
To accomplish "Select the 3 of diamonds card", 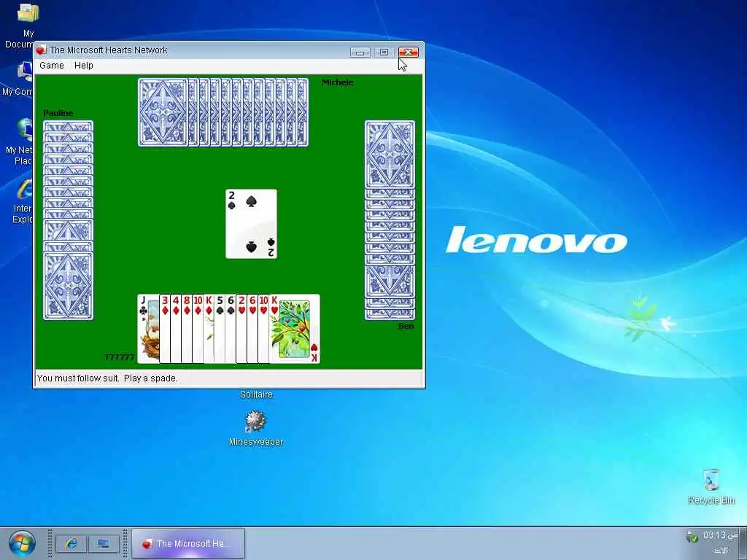I will pyautogui.click(x=165, y=329).
